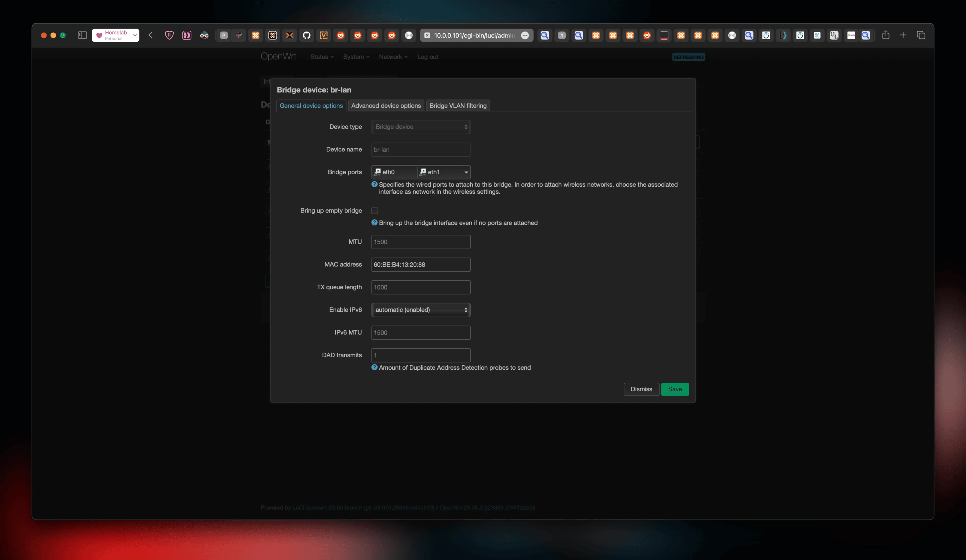Click the share icon in the toolbar
The image size is (966, 560).
point(886,35)
